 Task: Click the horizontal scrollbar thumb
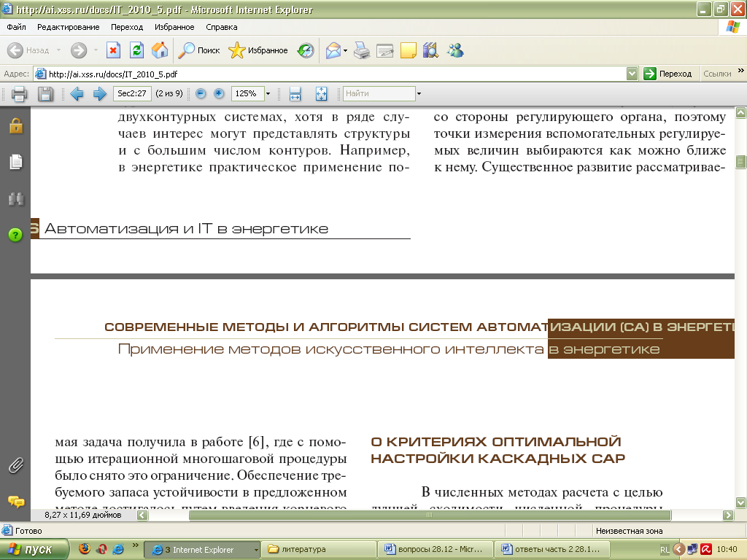430,515
